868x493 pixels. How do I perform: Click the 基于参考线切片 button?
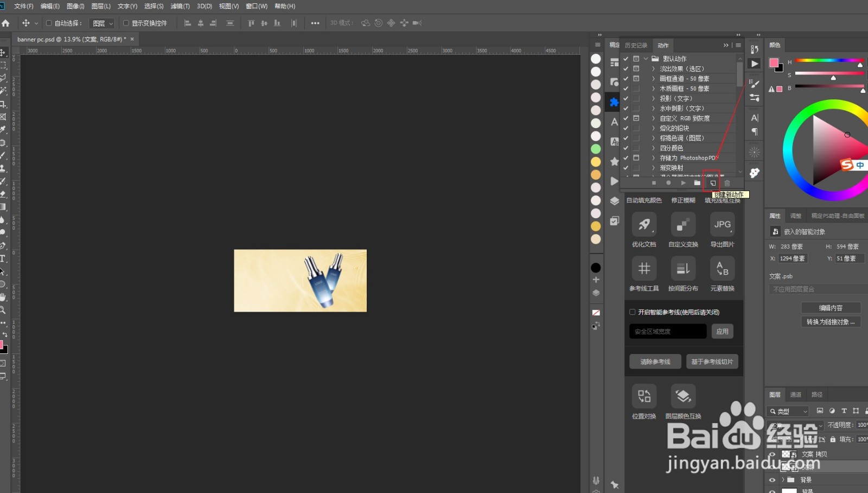[712, 362]
